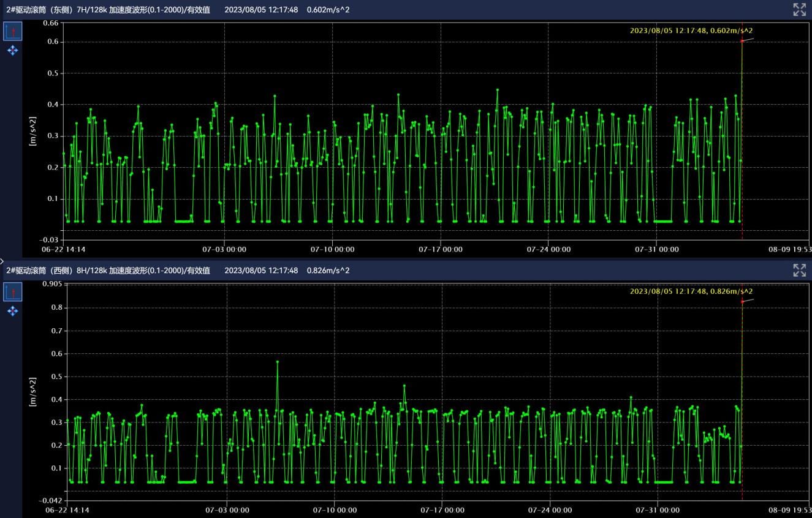Screen dimensions: 812x518
Task: Click the [m/s^2] y-axis label of bottom chart
Action: pos(32,392)
